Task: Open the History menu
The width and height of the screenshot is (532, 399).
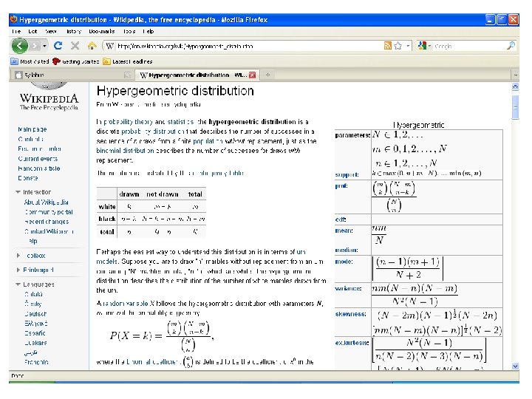Action: click(x=74, y=31)
